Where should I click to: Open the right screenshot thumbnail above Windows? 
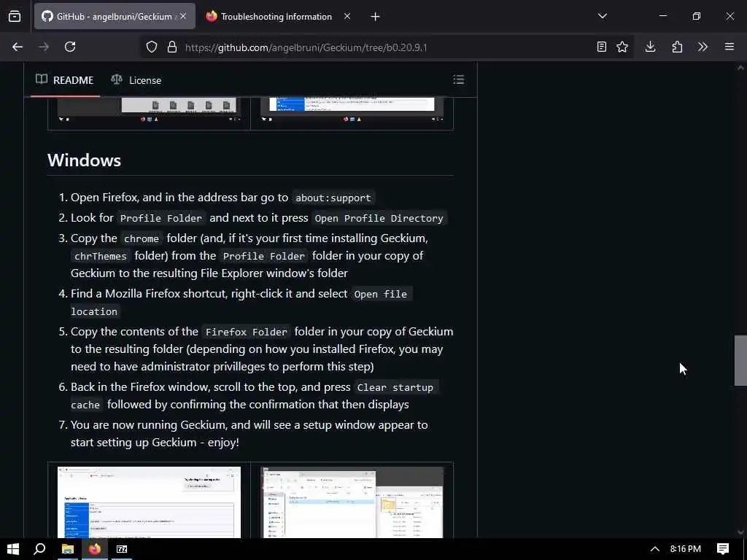coord(352,111)
